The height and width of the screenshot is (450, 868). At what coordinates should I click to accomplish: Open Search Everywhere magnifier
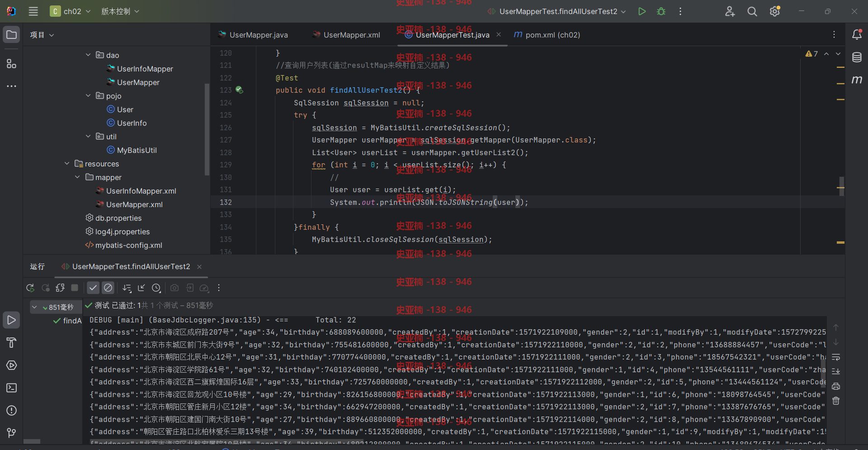click(752, 11)
